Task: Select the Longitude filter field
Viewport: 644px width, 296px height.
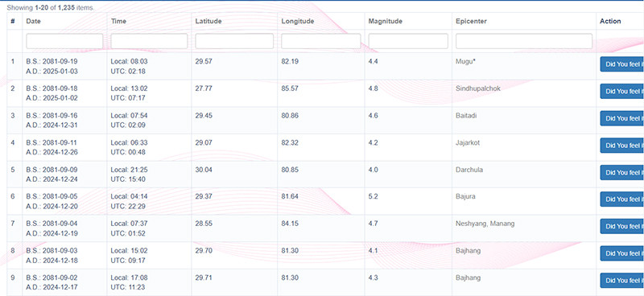Action: [x=321, y=41]
